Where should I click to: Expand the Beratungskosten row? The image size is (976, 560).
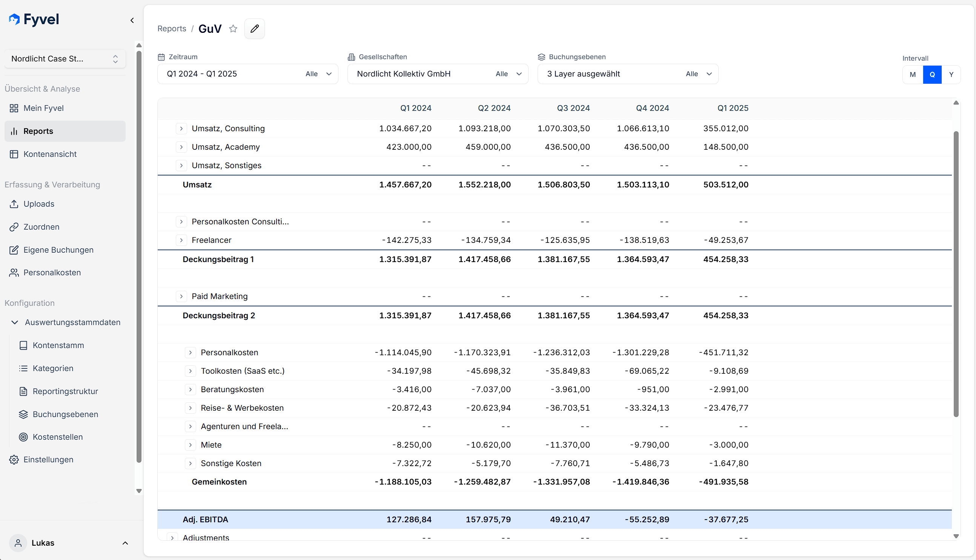190,389
